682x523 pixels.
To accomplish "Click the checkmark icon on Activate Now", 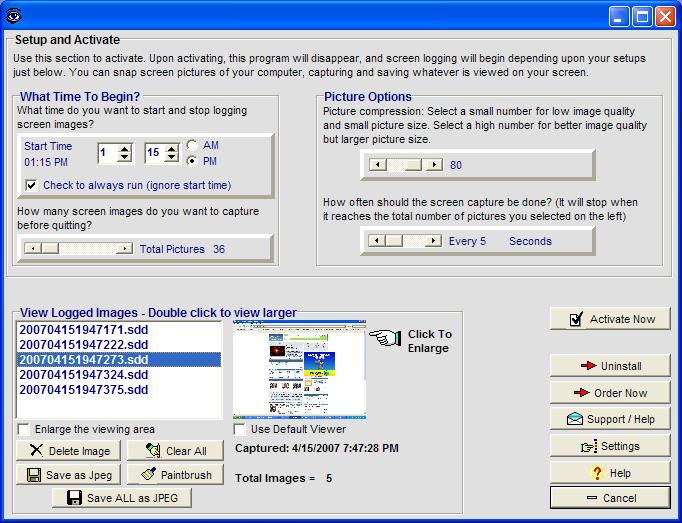I will (576, 319).
